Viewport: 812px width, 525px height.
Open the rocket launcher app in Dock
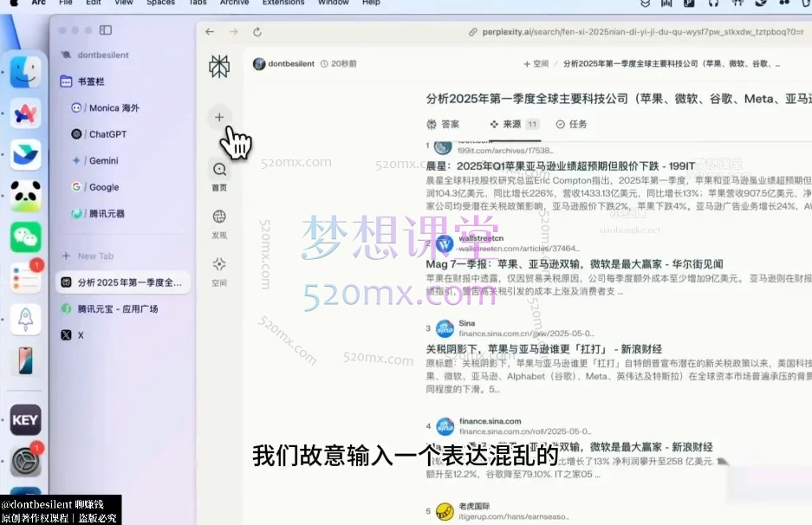pyautogui.click(x=25, y=319)
